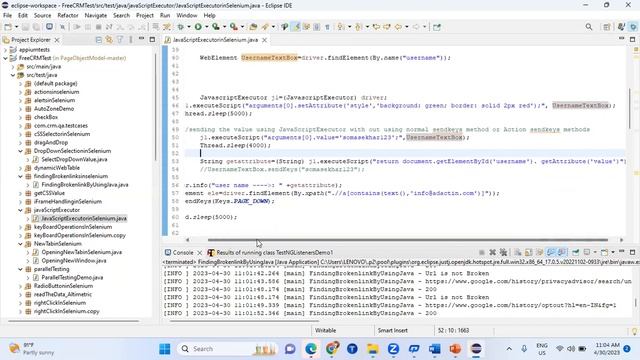640x360 pixels.
Task: Open the Navigate menu
Action: point(96,16)
